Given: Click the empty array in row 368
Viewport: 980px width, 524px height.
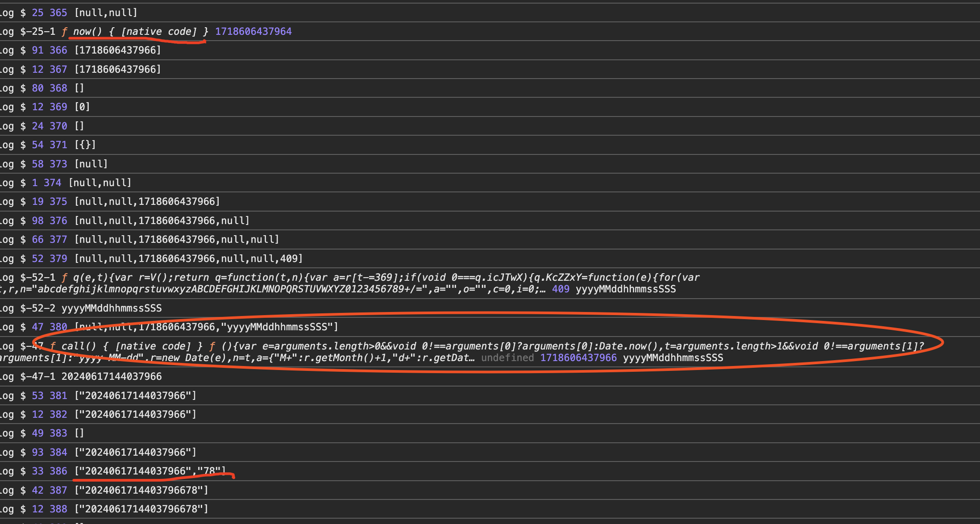Looking at the screenshot, I should (x=79, y=88).
